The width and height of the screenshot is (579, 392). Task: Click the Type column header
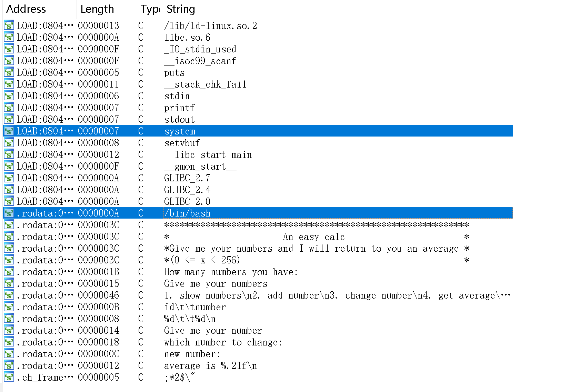pos(150,9)
